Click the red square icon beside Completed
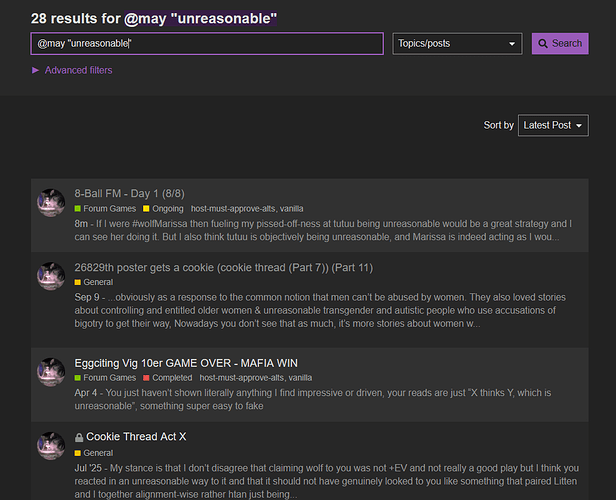The width and height of the screenshot is (616, 500). [x=146, y=378]
